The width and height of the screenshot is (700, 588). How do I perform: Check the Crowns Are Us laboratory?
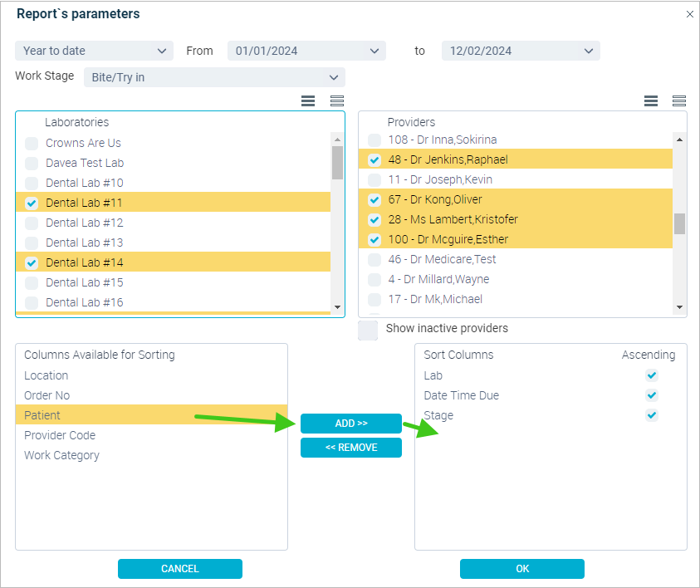(32, 144)
